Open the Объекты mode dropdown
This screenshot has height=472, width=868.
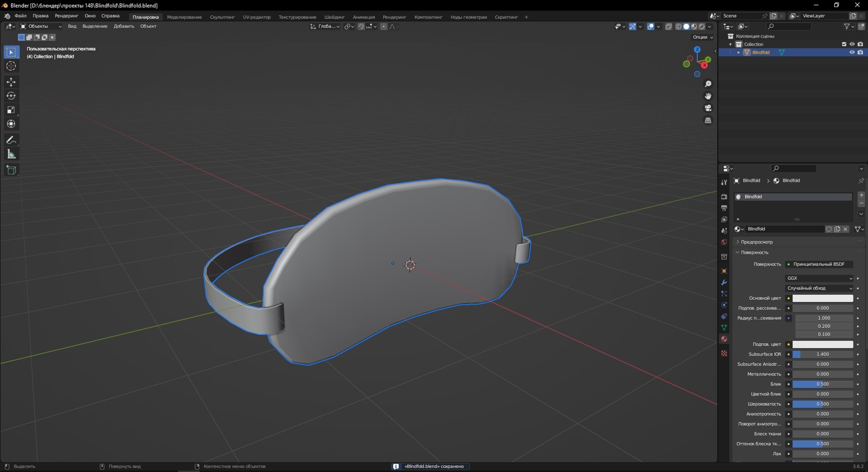[x=41, y=26]
